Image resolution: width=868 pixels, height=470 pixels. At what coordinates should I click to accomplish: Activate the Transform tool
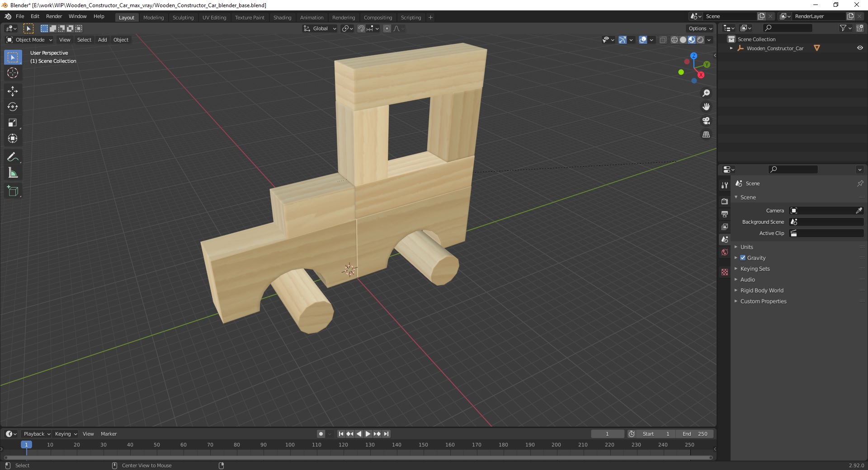coord(13,139)
